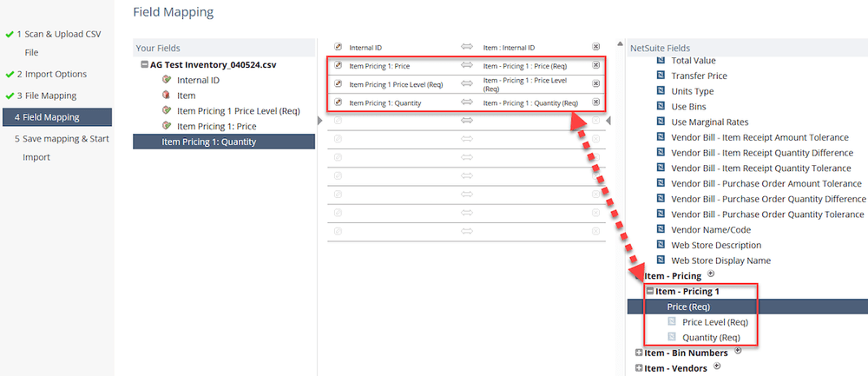Select Item Pricing 1: Price in Your Fields
The image size is (868, 376).
click(216, 126)
